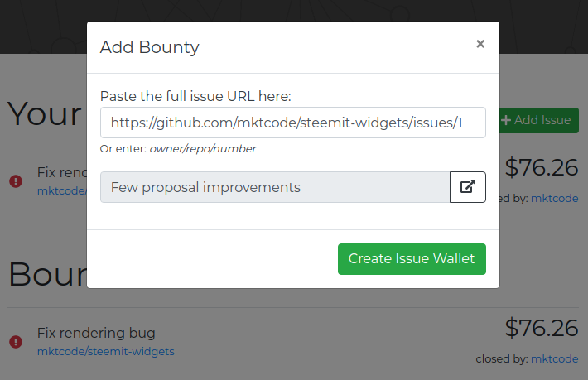Viewport: 588px width, 380px height.
Task: Click the Add Bounty dialog title
Action: pyautogui.click(x=150, y=47)
